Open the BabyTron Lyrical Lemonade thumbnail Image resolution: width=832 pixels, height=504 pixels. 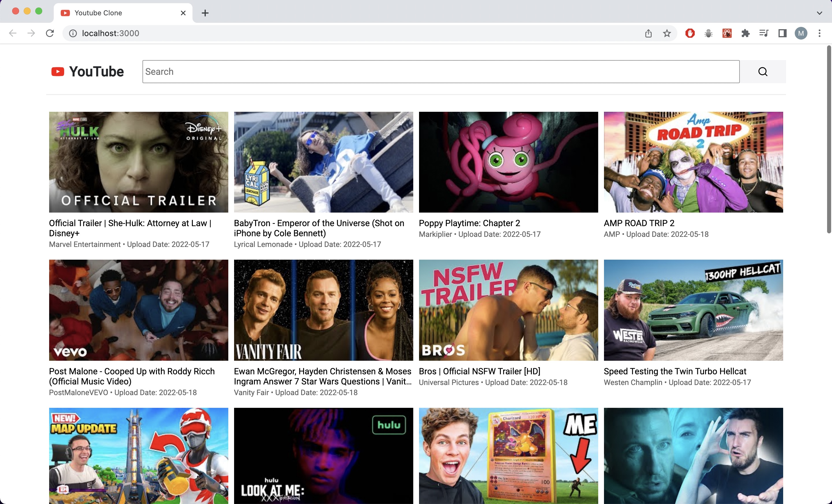point(323,162)
